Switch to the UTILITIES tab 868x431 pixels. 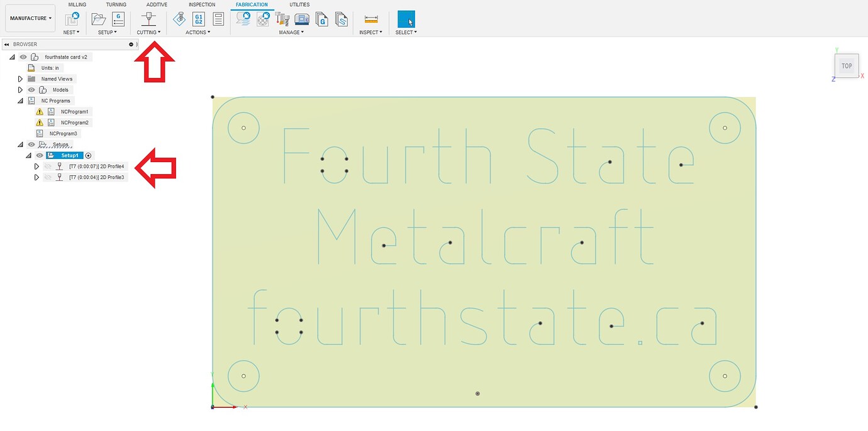point(299,4)
